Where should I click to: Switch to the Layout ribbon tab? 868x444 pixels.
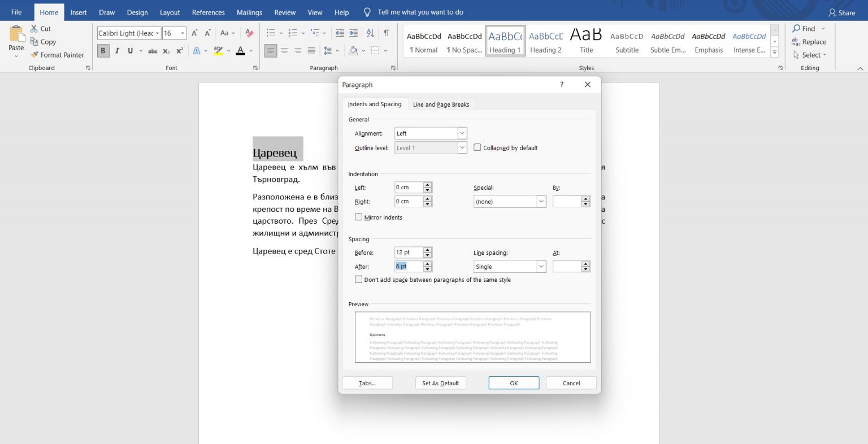tap(170, 12)
